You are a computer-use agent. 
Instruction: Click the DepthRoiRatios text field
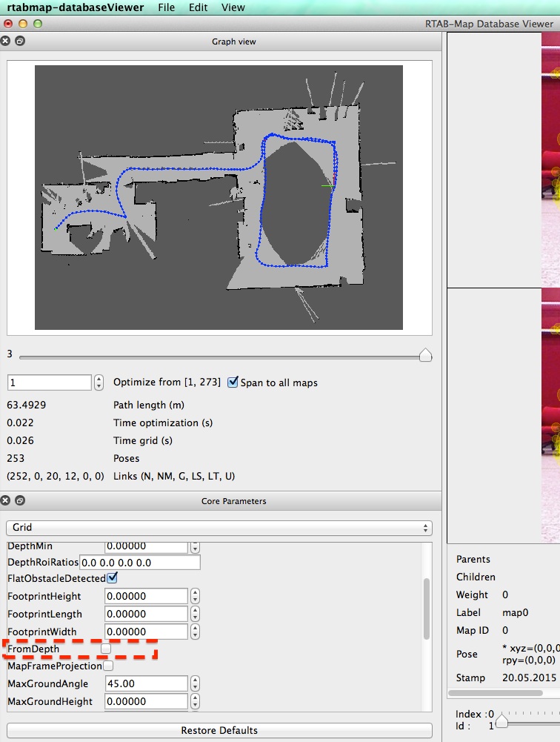point(140,563)
